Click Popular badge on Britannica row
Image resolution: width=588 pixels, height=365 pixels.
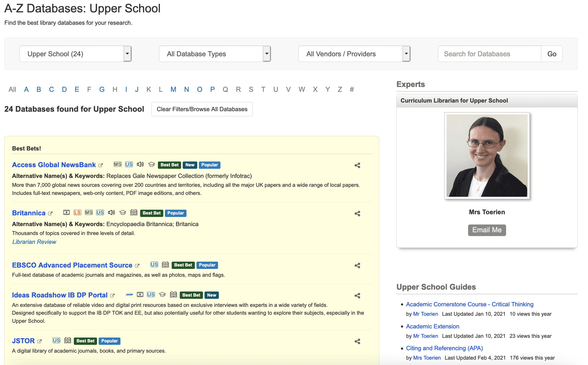[175, 213]
